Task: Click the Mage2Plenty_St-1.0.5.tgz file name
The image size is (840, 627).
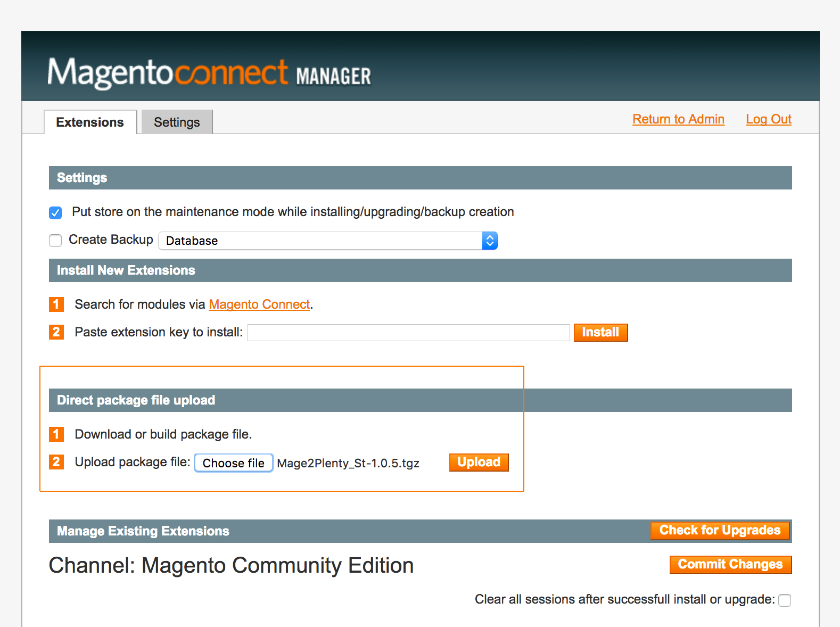Action: coord(348,463)
